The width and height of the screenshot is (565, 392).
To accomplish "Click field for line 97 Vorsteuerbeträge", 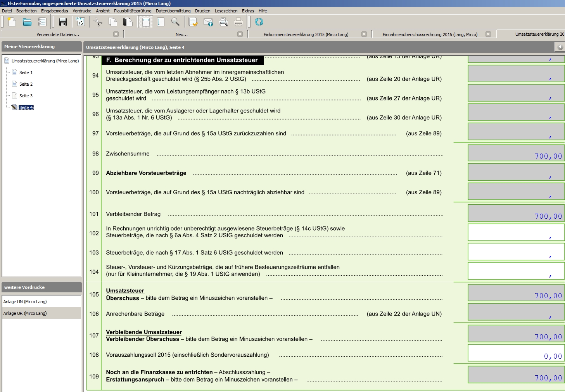I will 516,131.
